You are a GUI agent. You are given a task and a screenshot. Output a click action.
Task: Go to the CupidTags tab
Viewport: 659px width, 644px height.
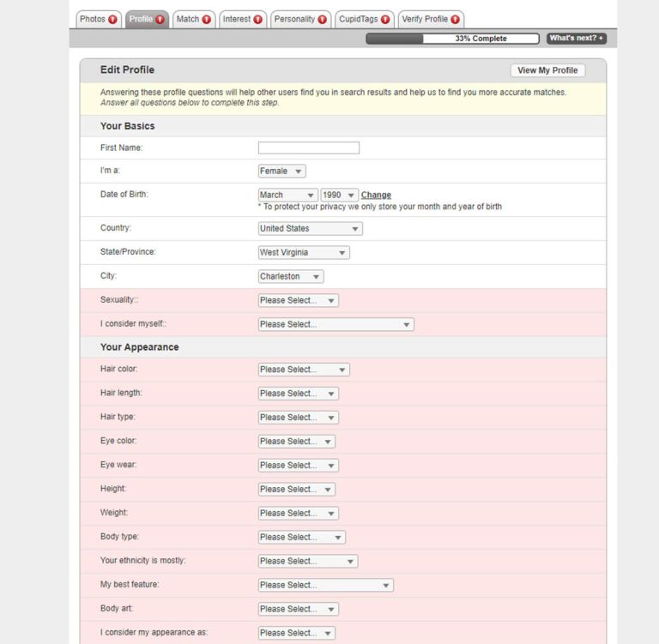pos(359,19)
